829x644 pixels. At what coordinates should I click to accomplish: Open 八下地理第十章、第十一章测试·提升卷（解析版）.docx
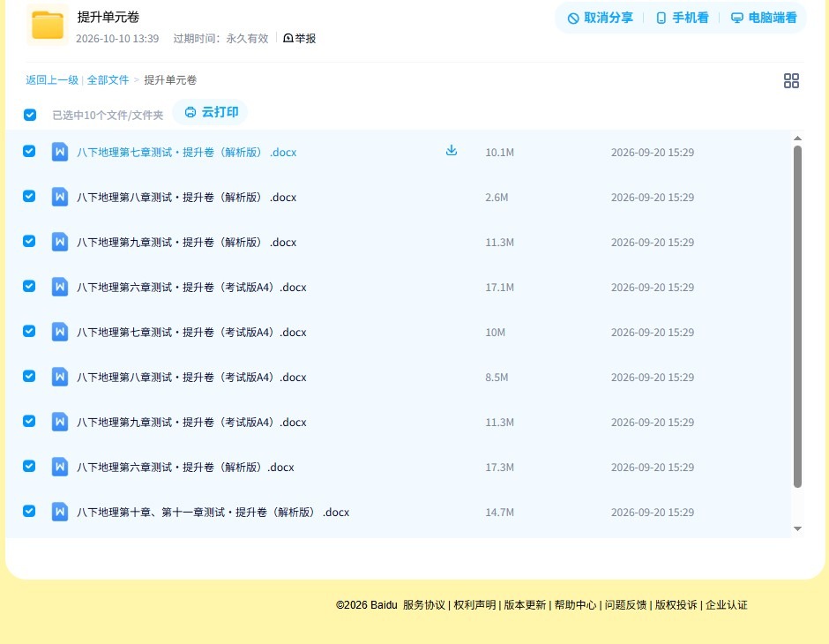pos(213,512)
